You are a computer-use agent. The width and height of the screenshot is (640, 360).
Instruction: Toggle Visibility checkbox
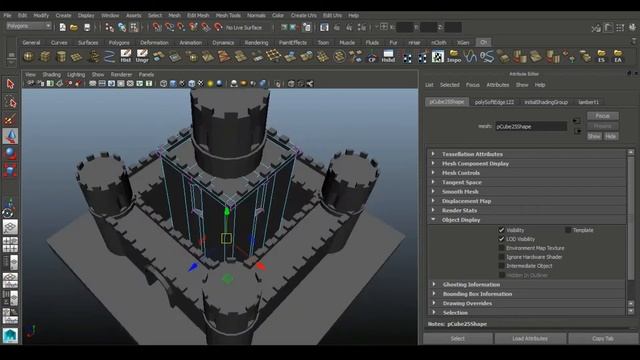click(x=502, y=230)
